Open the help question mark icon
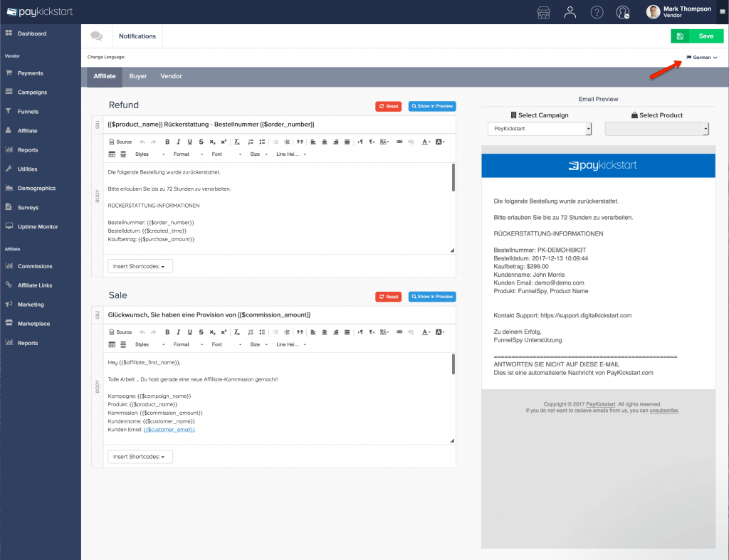This screenshot has width=729, height=560. tap(597, 12)
